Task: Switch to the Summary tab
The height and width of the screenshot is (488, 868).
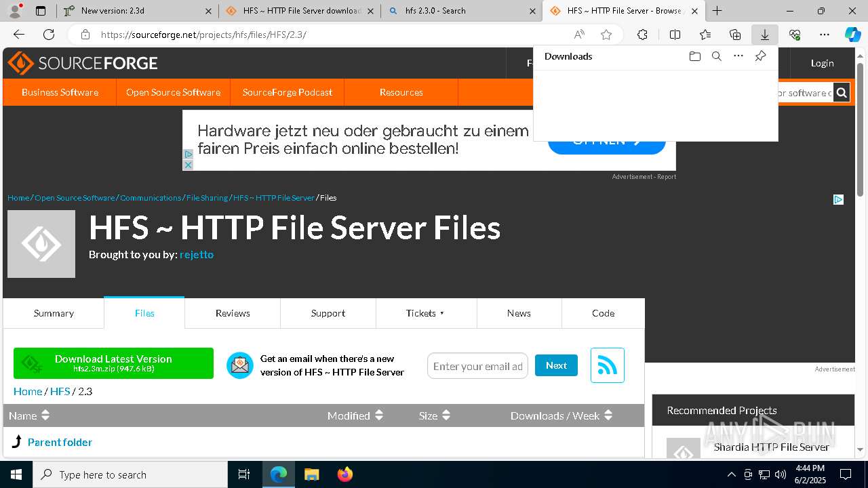Action: coord(54,313)
